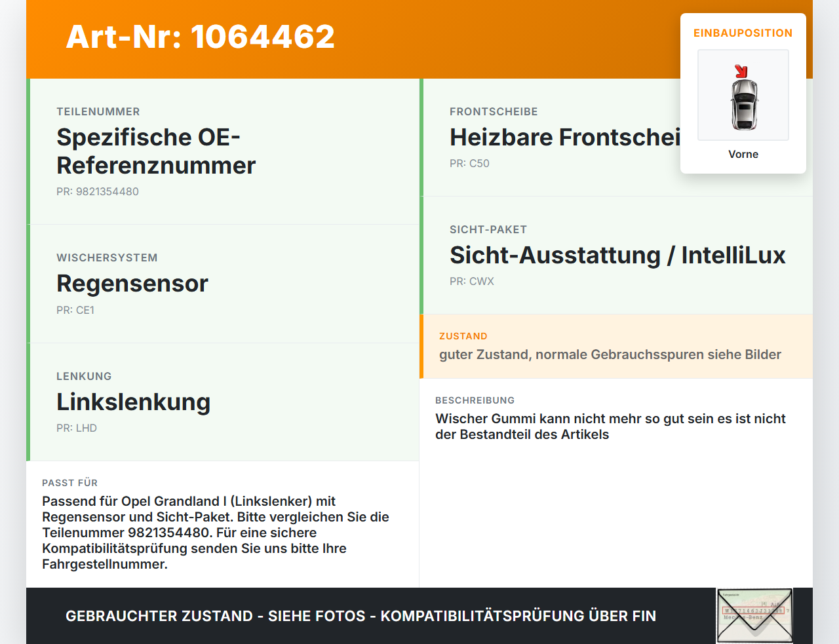Click the Vorne caption under car image
839x644 pixels.
pyautogui.click(x=743, y=154)
